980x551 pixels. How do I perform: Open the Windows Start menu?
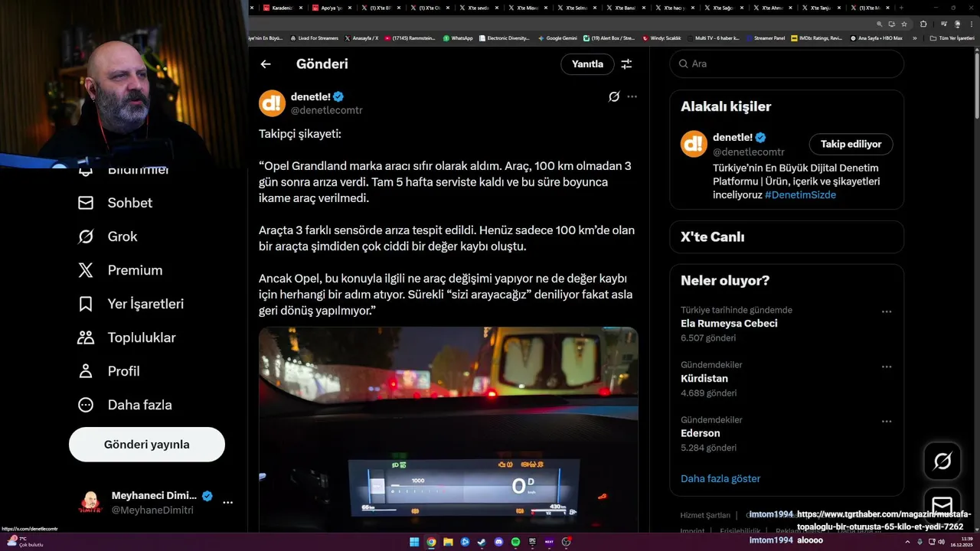pos(414,542)
